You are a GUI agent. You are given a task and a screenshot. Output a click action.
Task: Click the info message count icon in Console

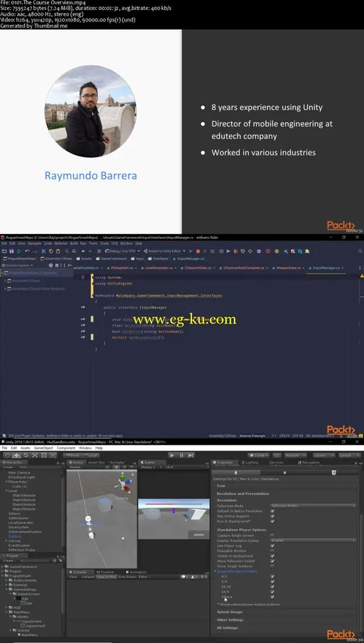coord(183,577)
